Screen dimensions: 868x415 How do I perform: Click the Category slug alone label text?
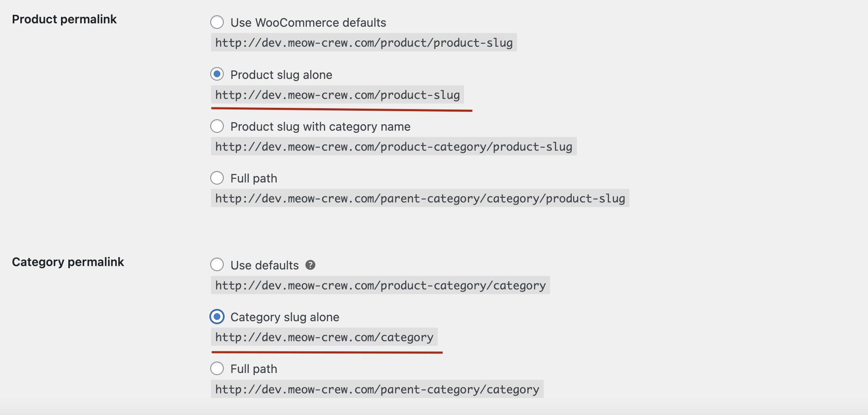[284, 317]
